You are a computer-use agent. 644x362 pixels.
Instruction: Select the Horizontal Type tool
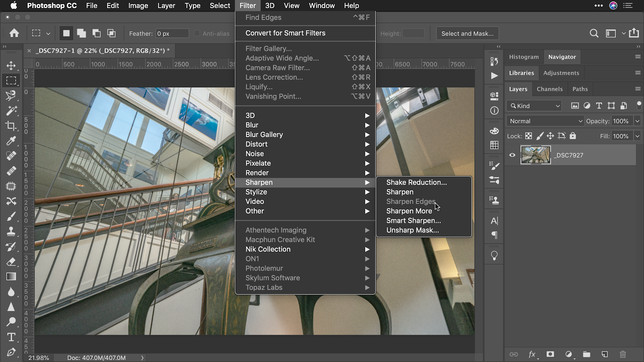point(11,337)
